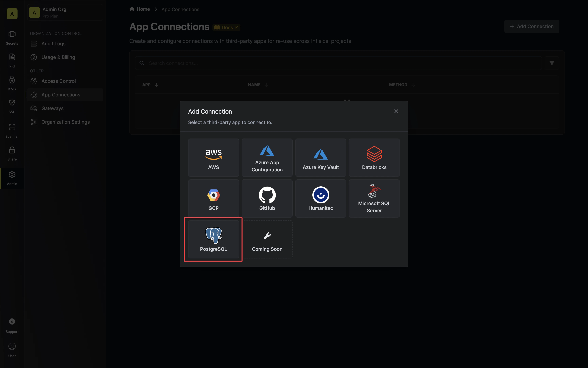Choose GitHub as the app
Image resolution: width=588 pixels, height=368 pixels.
(267, 198)
